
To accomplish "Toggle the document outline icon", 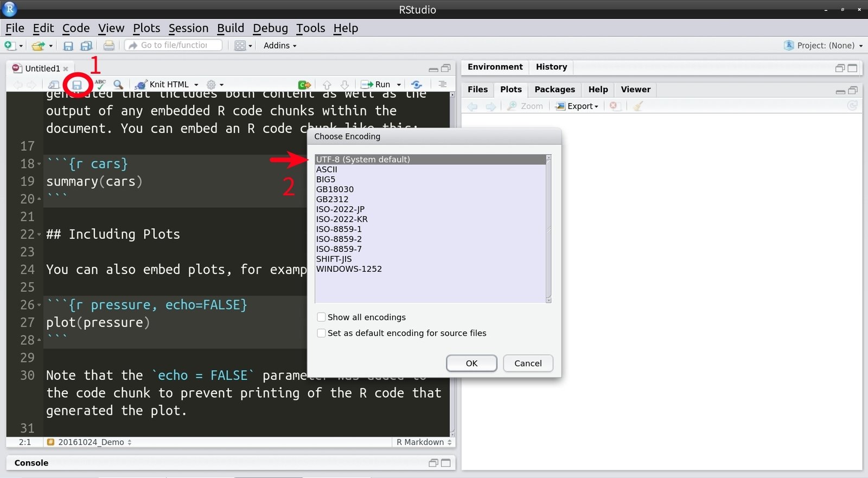I will click(443, 85).
